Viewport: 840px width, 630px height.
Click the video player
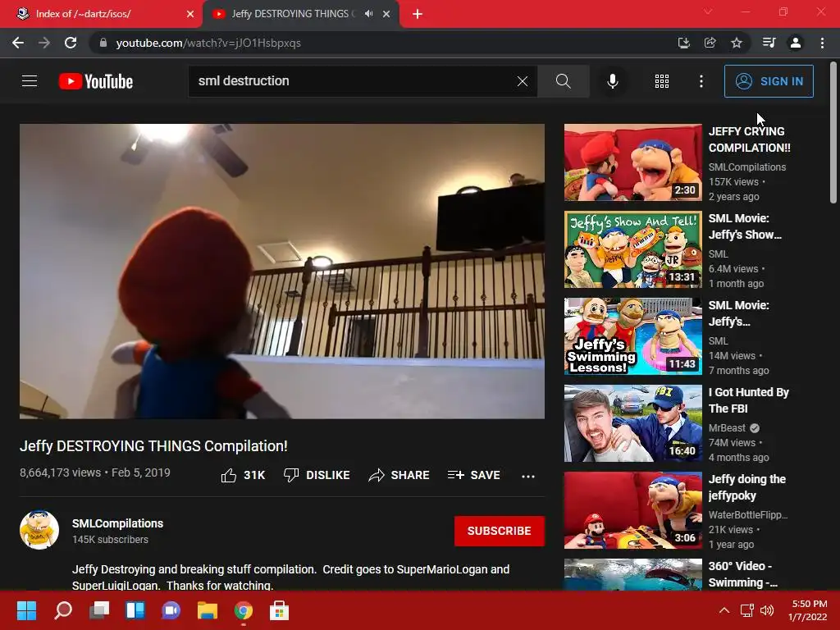(282, 271)
